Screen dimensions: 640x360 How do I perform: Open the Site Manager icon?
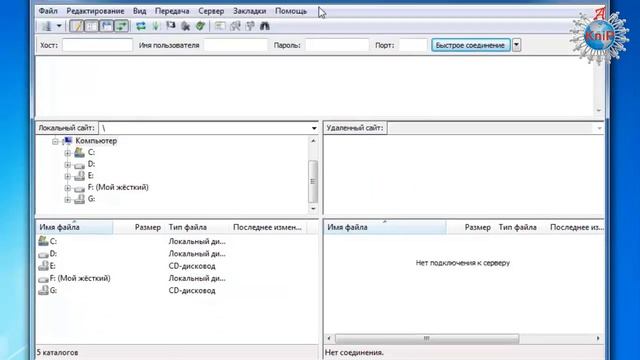click(x=47, y=27)
